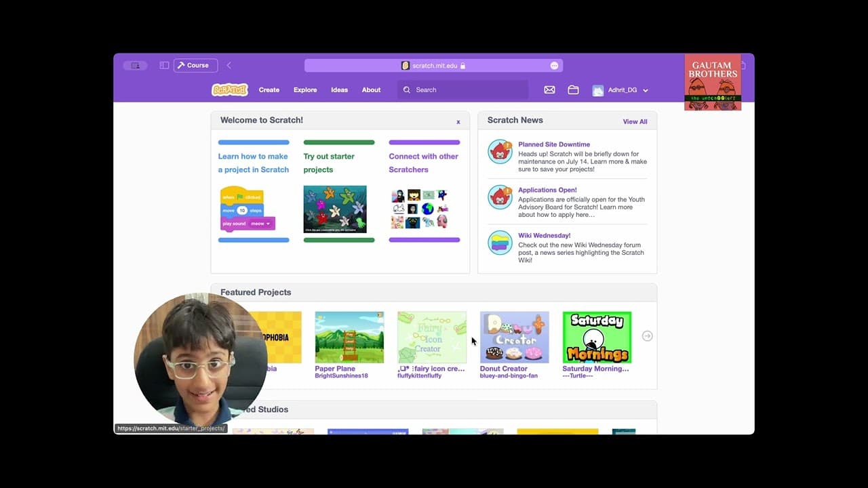
Task: Go back using the browser back chevron
Action: (x=229, y=66)
